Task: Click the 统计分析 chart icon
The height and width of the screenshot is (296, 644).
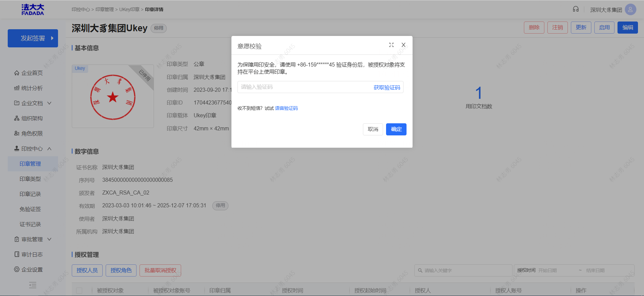Action: [17, 88]
